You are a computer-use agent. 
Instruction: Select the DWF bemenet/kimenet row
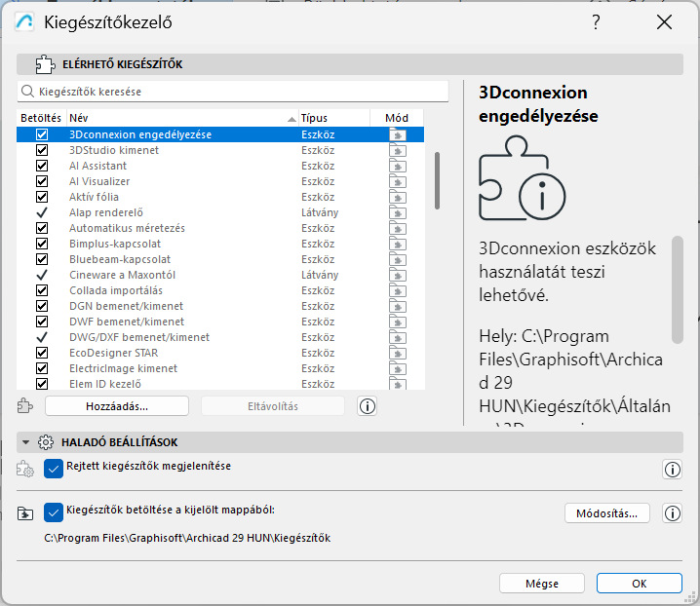(x=220, y=322)
